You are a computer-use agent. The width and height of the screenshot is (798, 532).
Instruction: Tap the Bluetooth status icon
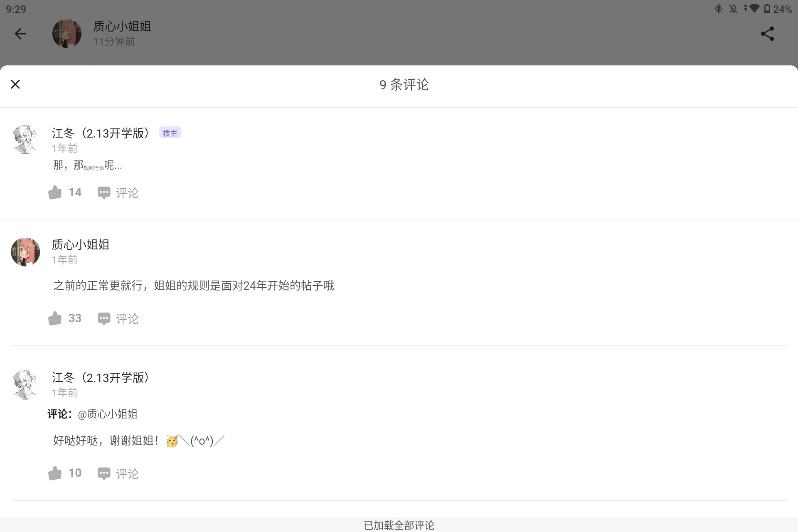(x=718, y=9)
